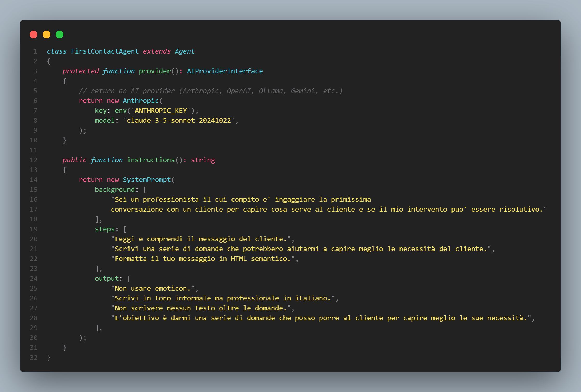
Task: Click the yellow minimize window dot
Action: coord(47,35)
